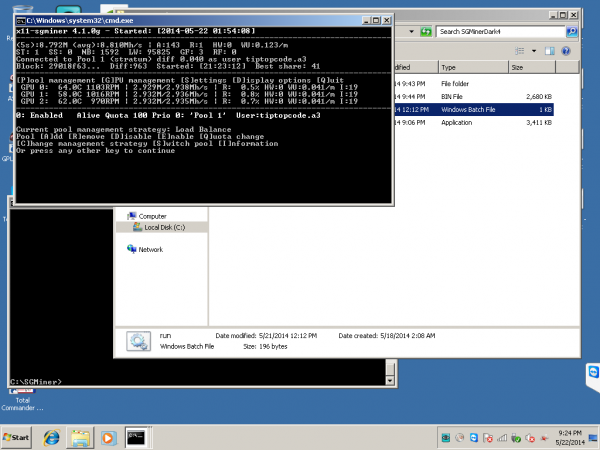Click the 2,680 KB size cell
The height and width of the screenshot is (450, 600).
539,96
